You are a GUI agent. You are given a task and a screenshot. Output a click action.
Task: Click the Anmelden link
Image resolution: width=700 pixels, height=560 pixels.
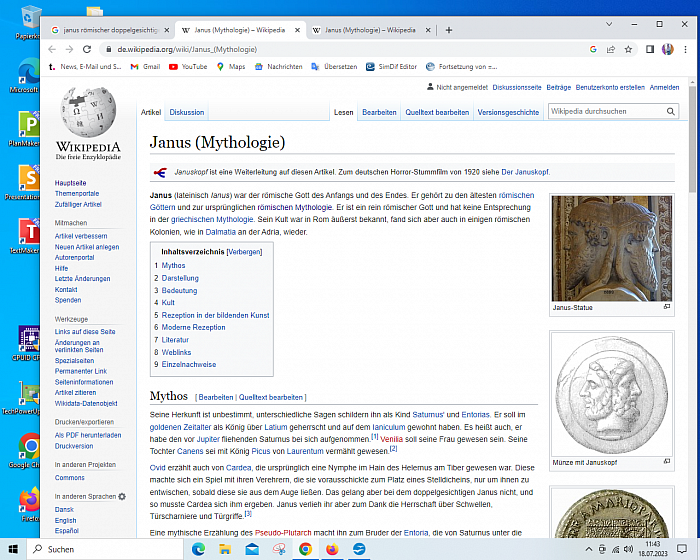click(664, 88)
